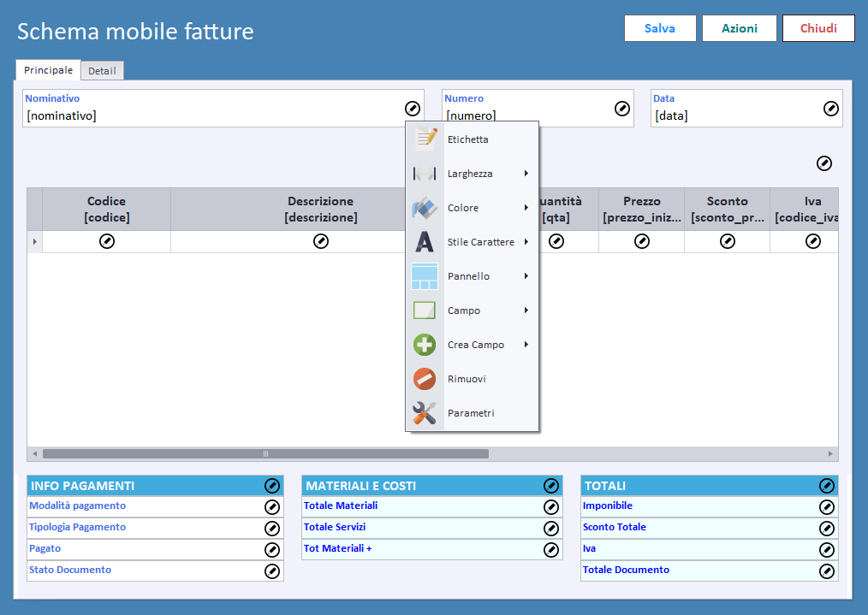
Task: Select Etichetta from the context menu
Action: (468, 139)
